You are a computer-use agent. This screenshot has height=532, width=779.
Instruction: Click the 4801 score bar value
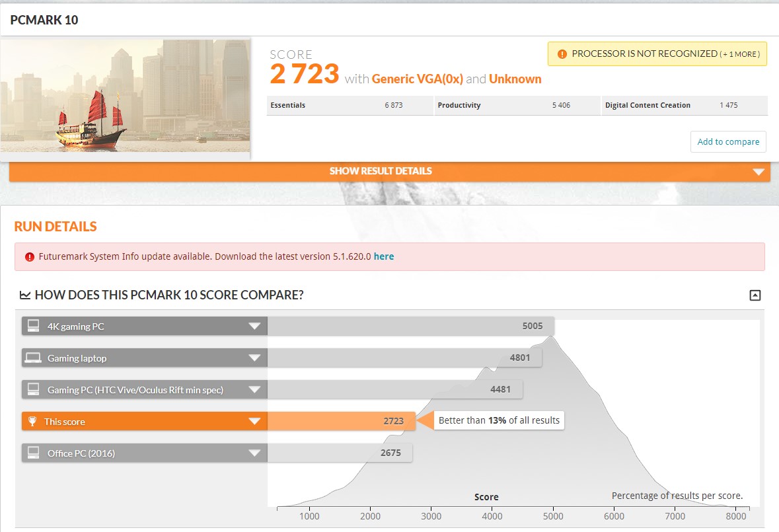[520, 358]
